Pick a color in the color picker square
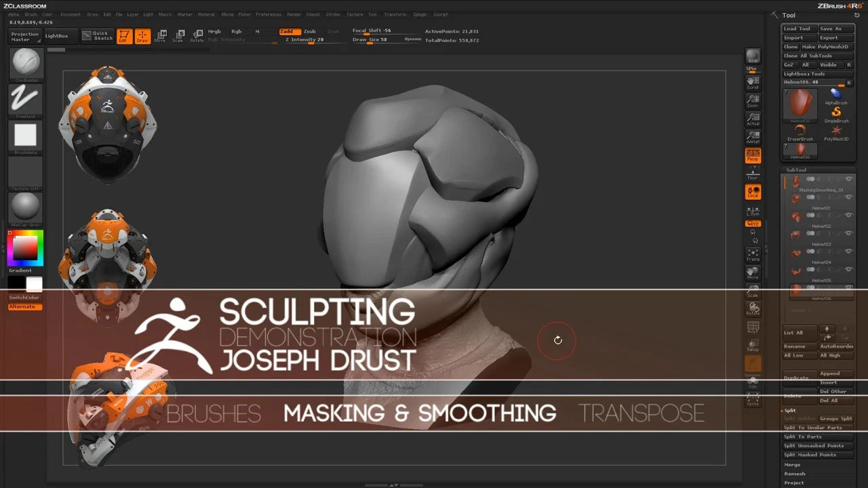This screenshot has width=868, height=488. [x=25, y=248]
